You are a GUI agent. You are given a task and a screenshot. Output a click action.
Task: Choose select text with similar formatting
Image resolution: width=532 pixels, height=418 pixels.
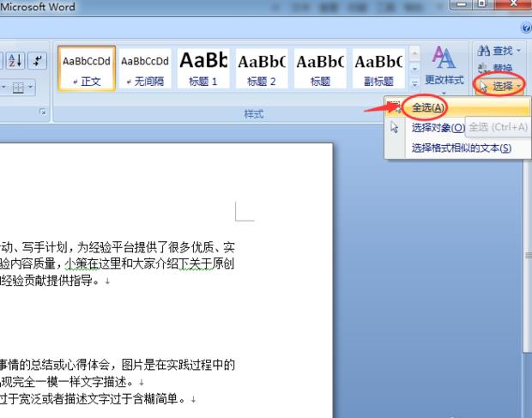point(462,148)
